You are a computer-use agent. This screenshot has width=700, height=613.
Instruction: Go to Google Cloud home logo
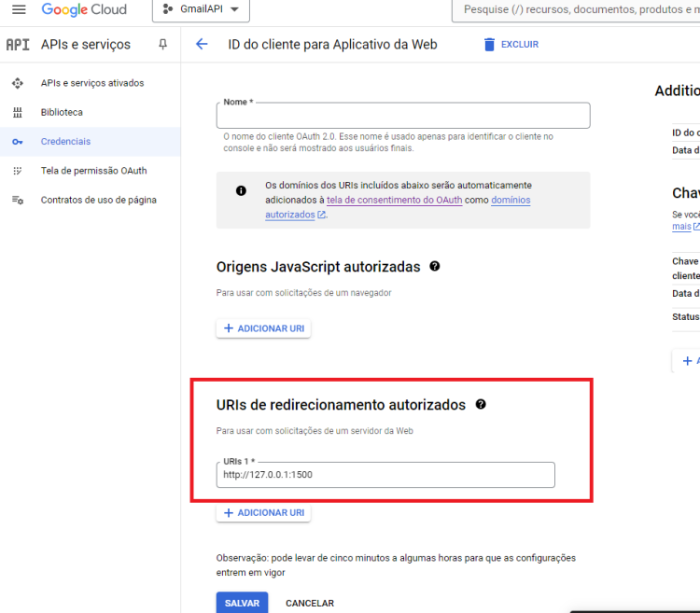(x=84, y=9)
